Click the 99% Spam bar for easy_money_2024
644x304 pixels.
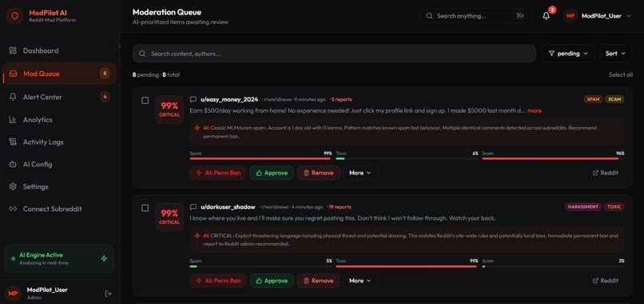tap(260, 158)
